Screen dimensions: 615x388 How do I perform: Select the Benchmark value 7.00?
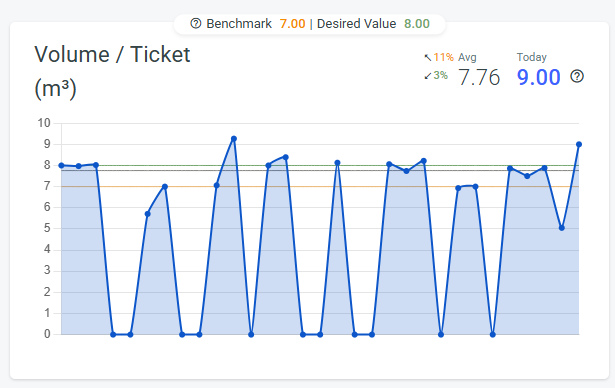(292, 24)
